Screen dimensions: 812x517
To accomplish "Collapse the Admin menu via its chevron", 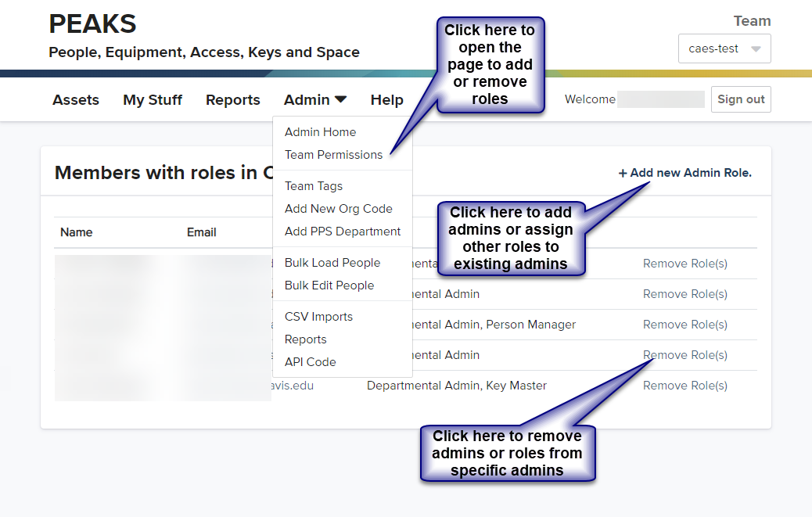I will (x=342, y=99).
